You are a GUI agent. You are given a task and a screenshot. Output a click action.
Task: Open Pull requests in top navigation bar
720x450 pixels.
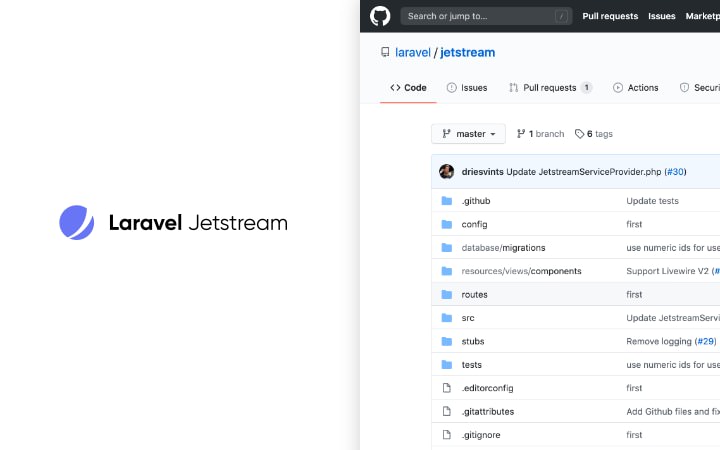610,16
